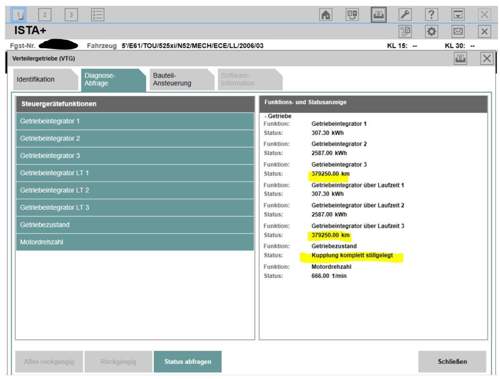500x379 pixels.
Task: Select the Diagnose-Abfrage tab
Action: click(113, 80)
